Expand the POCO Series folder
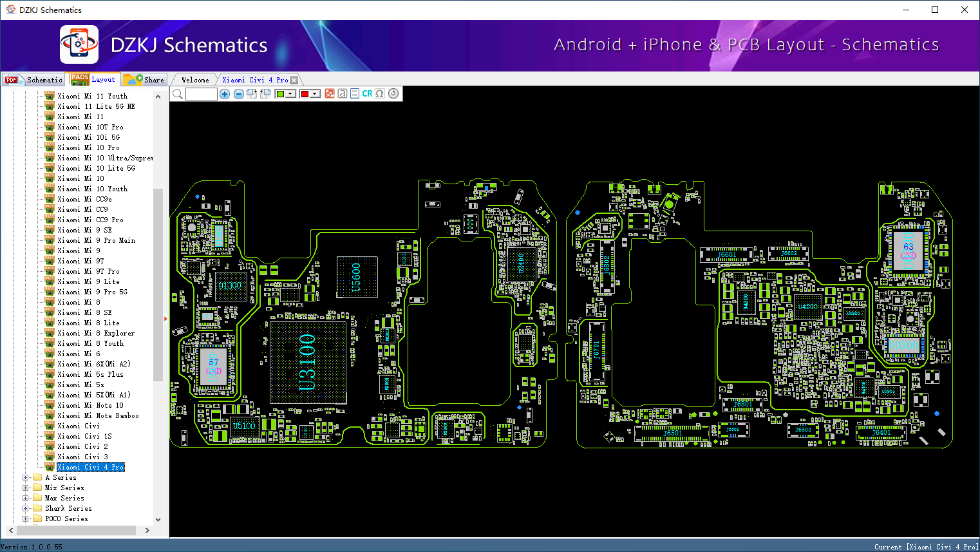 [26, 519]
